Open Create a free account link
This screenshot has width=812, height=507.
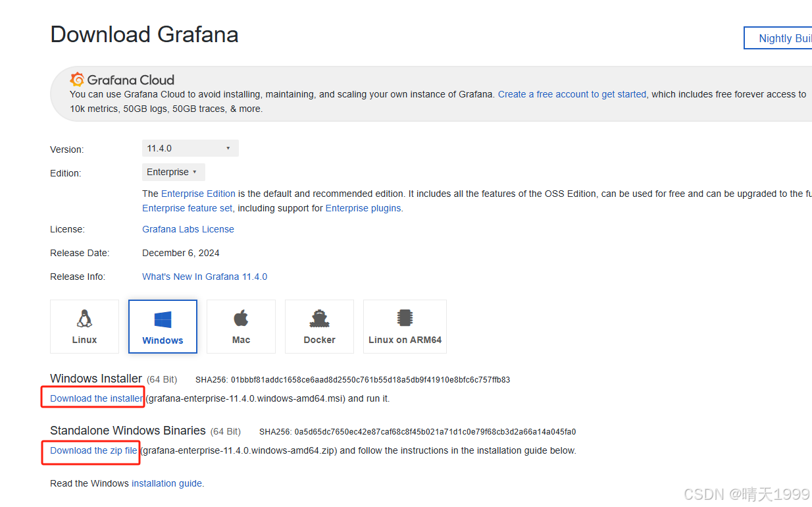coord(572,94)
